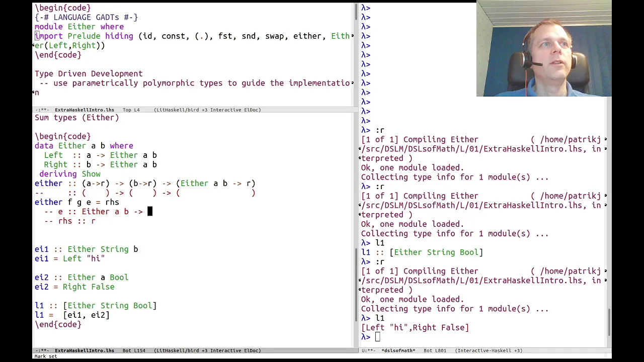Click the 'Bot L154' position indicator

click(133, 350)
